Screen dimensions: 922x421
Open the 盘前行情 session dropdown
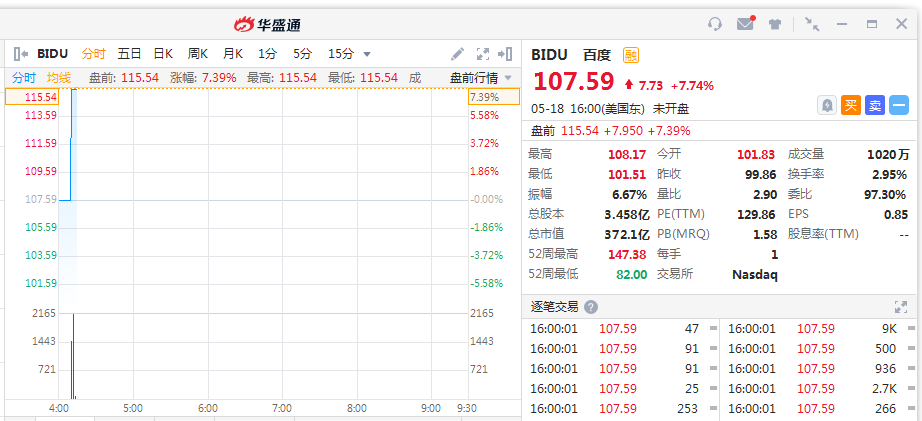tap(481, 78)
